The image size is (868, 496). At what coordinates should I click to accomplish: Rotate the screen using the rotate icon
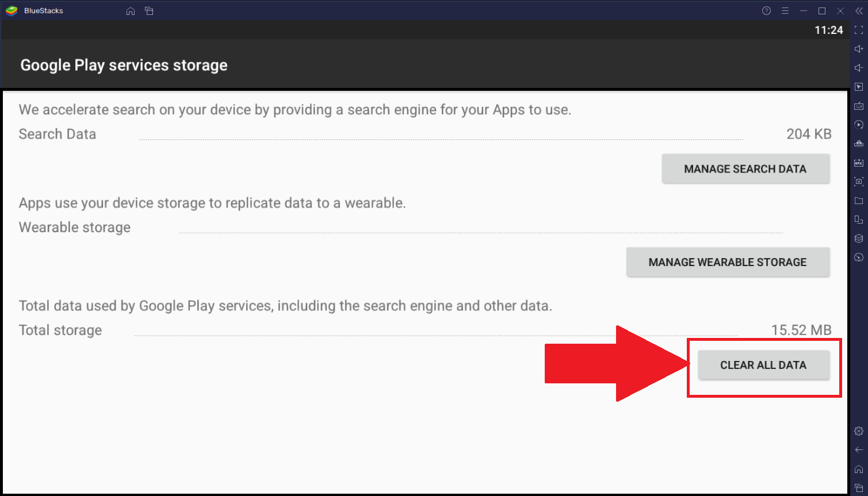pos(859,220)
